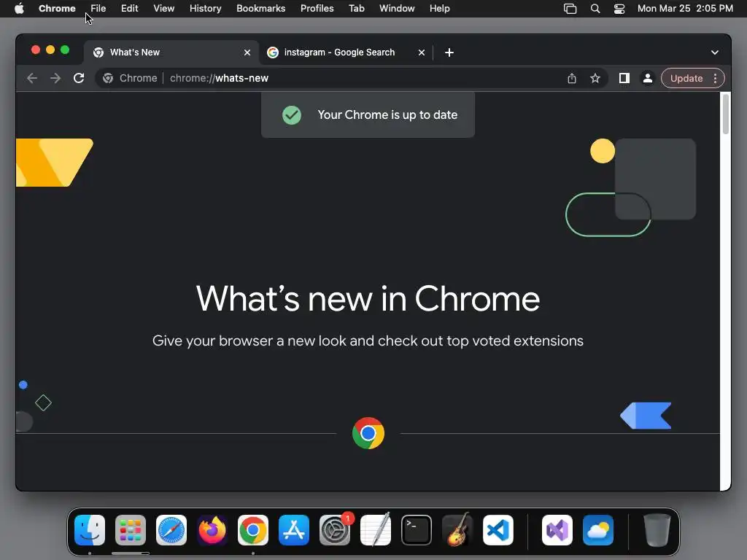Open Finder from the dock
This screenshot has height=560, width=747.
click(90, 530)
